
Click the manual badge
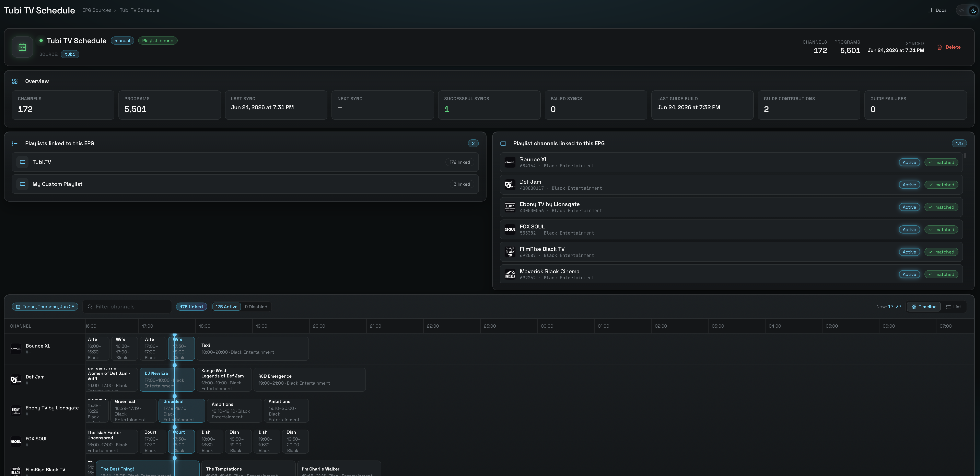(122, 41)
